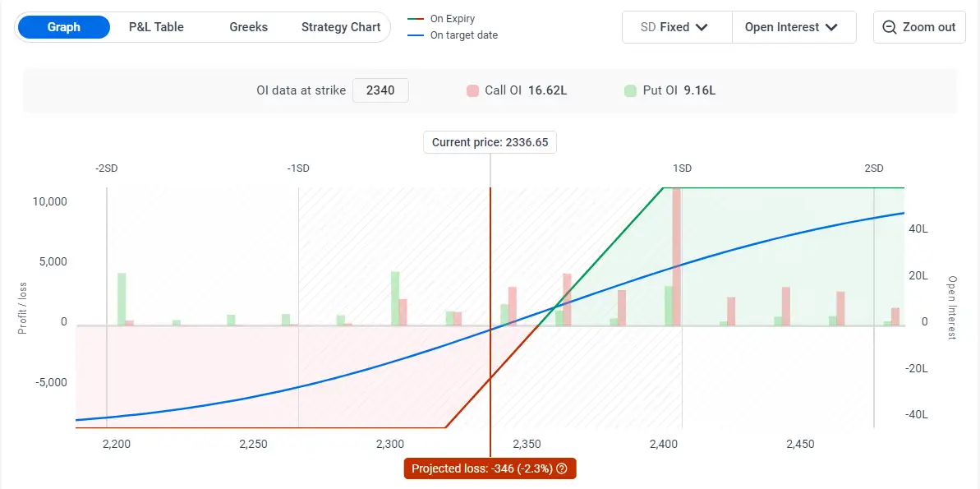Open the Greeks tab
Viewport: 980px width, 489px height.
248,26
